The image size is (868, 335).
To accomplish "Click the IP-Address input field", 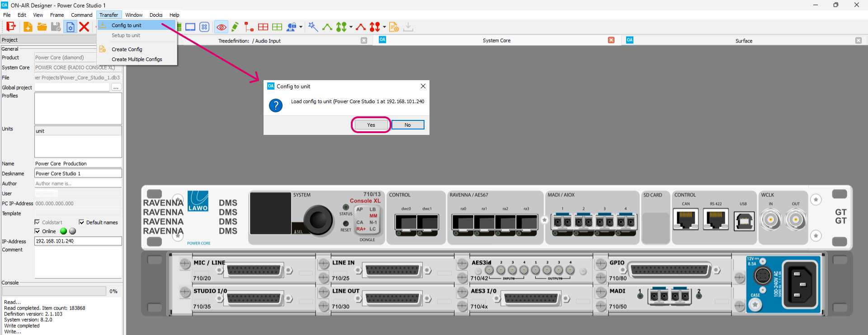I will 78,241.
